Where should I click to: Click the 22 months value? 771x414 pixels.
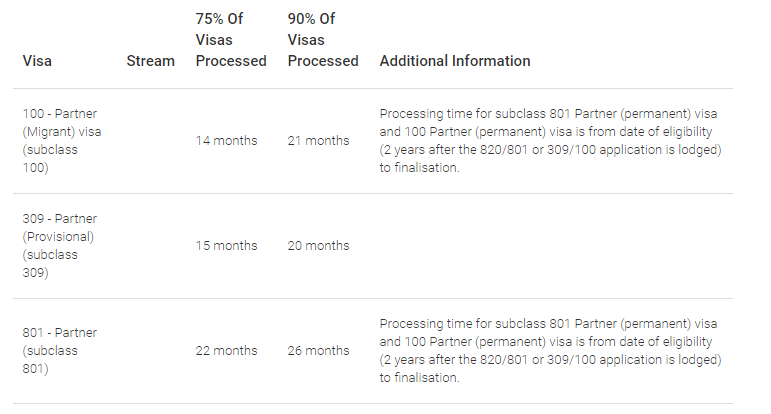coord(226,351)
